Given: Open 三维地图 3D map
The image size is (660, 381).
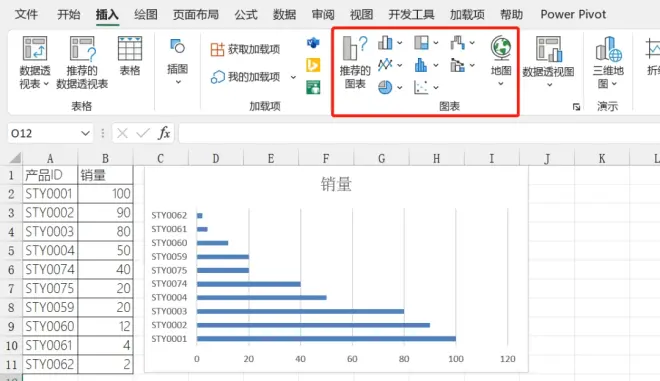Looking at the screenshot, I should [608, 62].
